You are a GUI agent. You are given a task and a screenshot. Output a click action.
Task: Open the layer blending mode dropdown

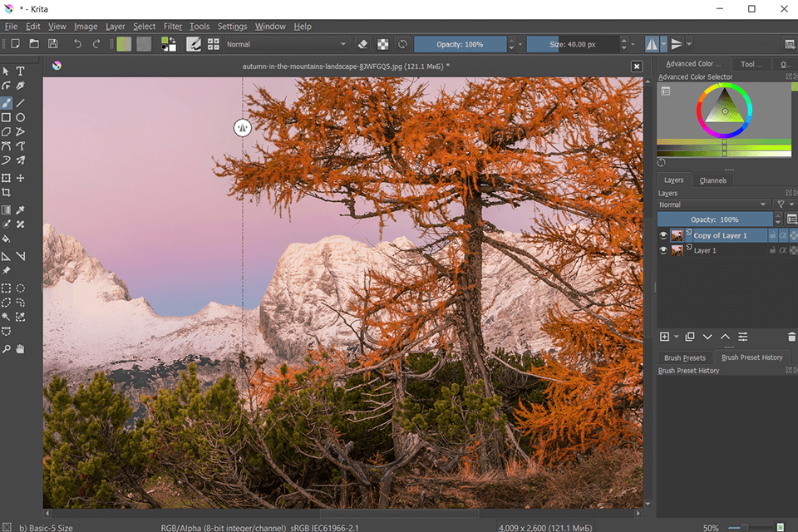[x=713, y=204]
